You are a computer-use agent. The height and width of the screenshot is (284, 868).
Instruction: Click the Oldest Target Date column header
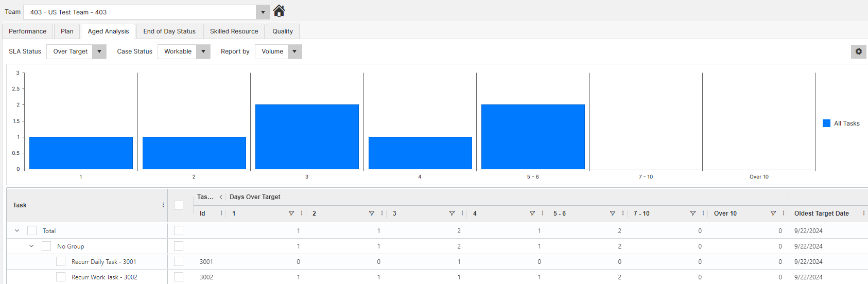[821, 214]
